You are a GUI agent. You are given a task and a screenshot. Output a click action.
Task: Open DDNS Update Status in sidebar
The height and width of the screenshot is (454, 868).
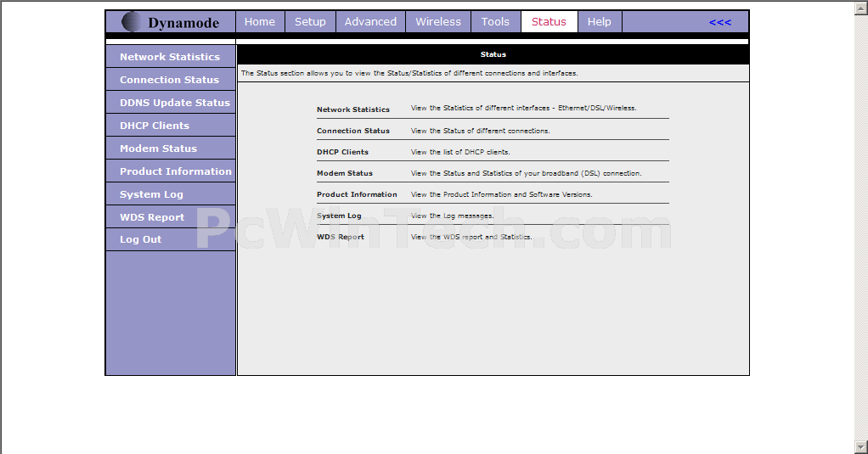pos(171,103)
